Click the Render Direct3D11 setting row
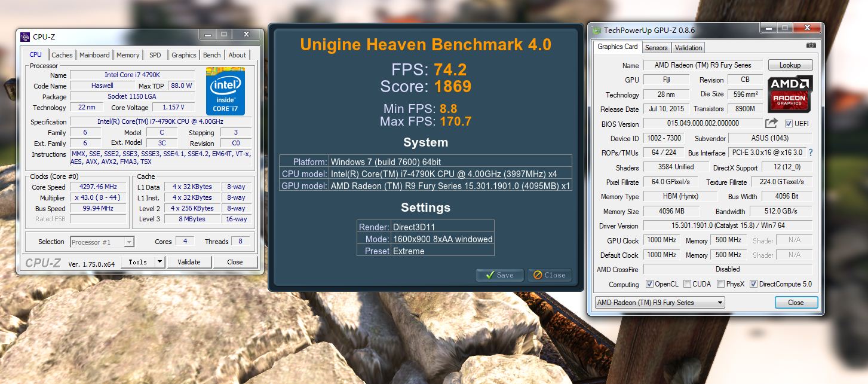Image resolution: width=868 pixels, height=384 pixels. pyautogui.click(x=425, y=227)
